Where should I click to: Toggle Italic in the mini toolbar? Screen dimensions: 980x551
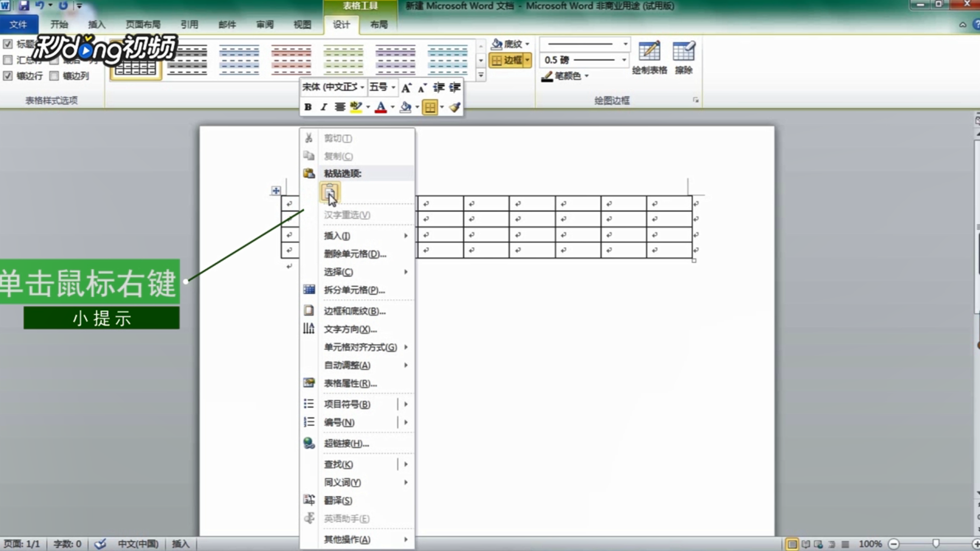(x=323, y=107)
